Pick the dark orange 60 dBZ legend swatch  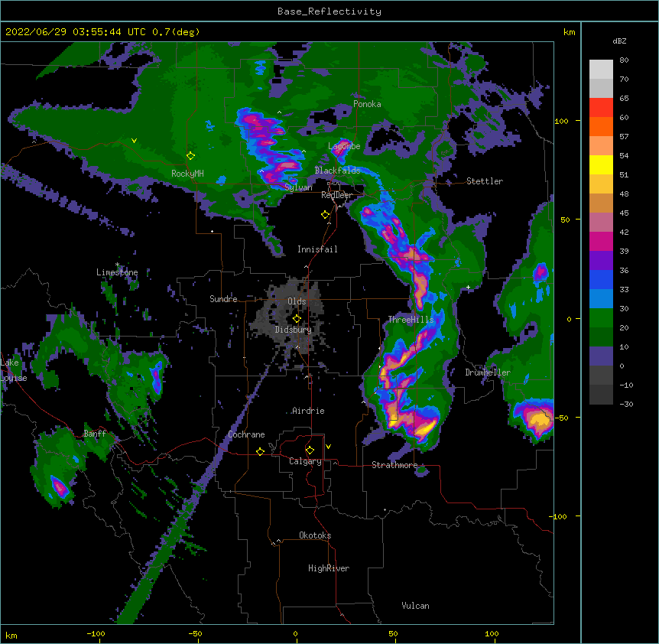[x=601, y=126]
